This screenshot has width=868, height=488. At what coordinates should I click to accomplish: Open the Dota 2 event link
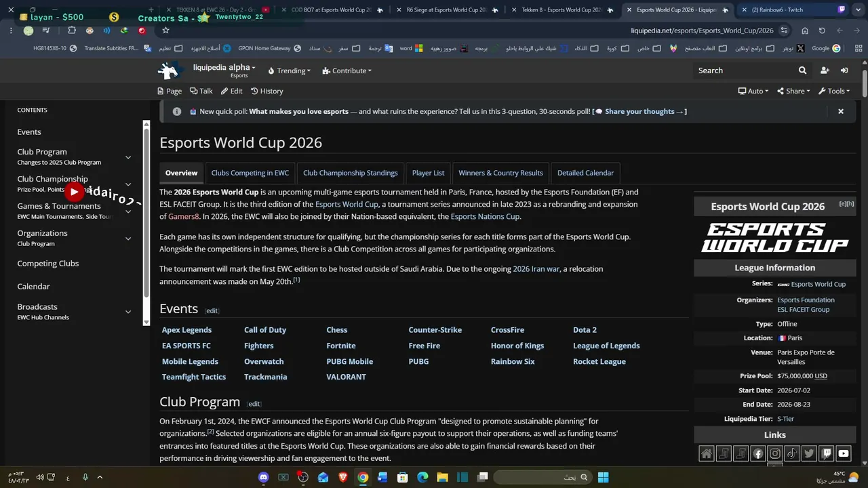point(585,330)
